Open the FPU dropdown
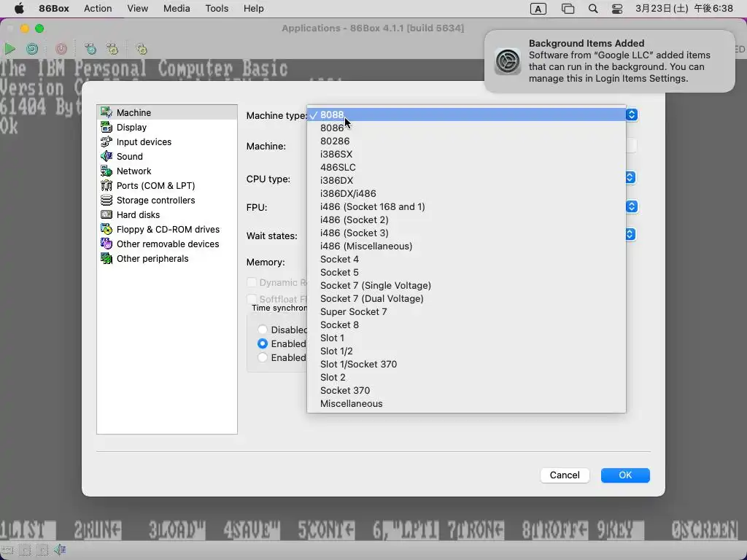This screenshot has width=747, height=560. pyautogui.click(x=632, y=206)
